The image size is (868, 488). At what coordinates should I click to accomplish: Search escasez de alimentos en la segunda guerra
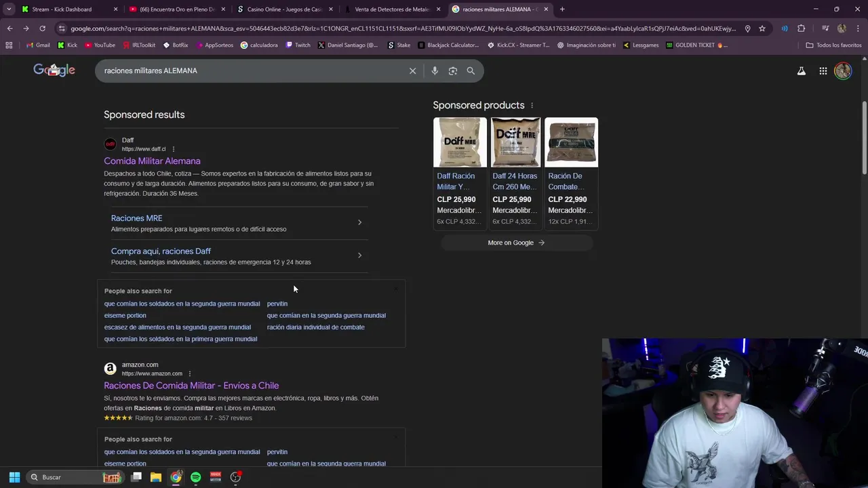178,327
